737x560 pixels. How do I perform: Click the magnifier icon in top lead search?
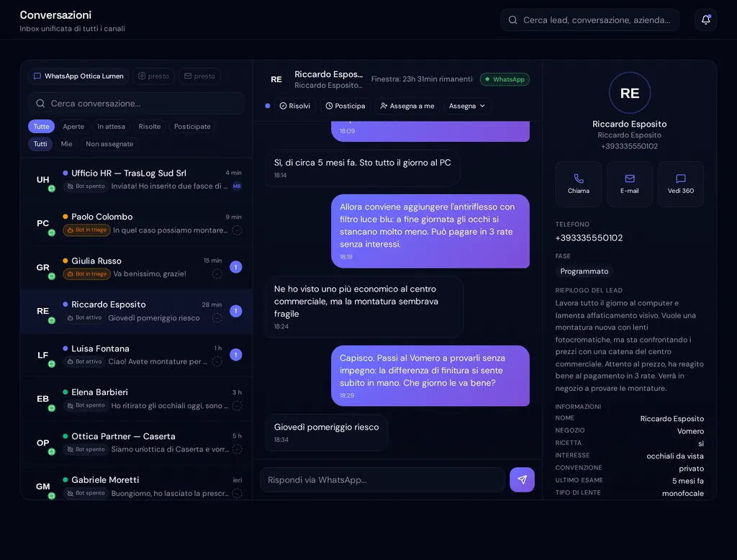(512, 19)
